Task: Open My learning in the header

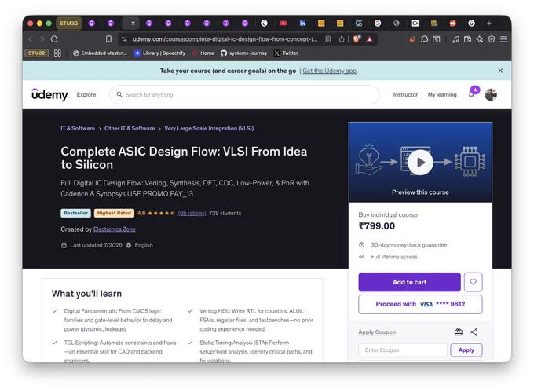Action: pyautogui.click(x=442, y=95)
